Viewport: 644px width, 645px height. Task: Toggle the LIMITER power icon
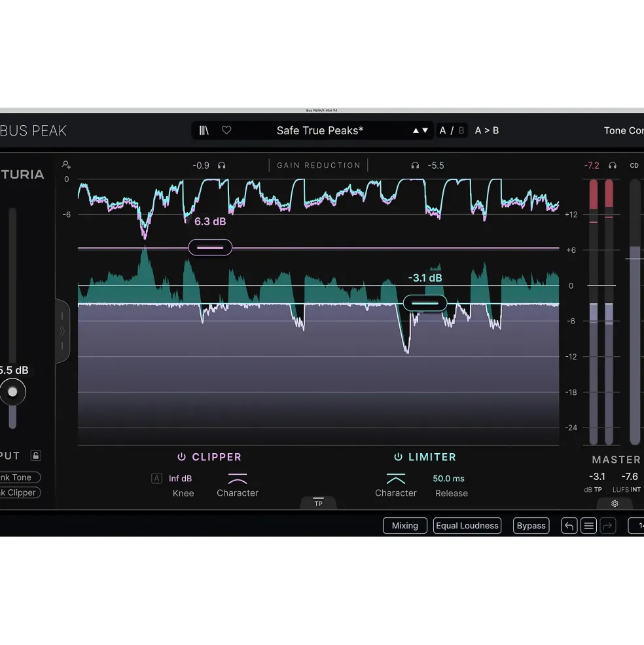tap(398, 457)
